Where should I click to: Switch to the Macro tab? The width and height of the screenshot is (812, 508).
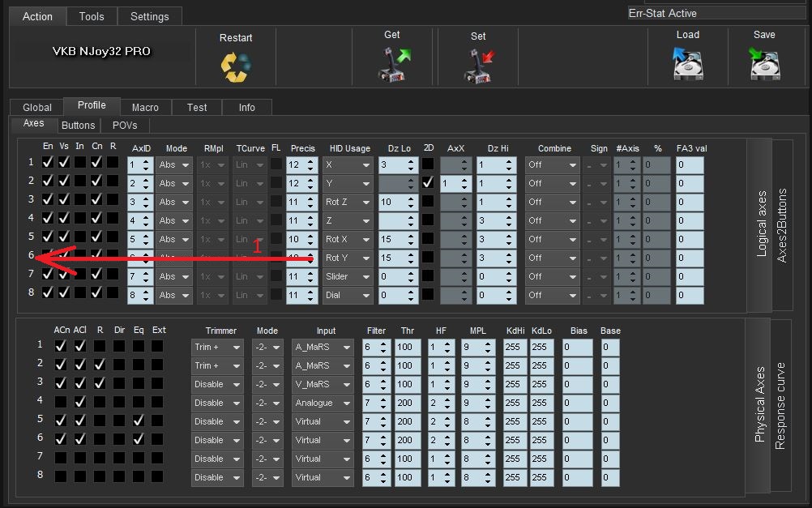(x=145, y=107)
